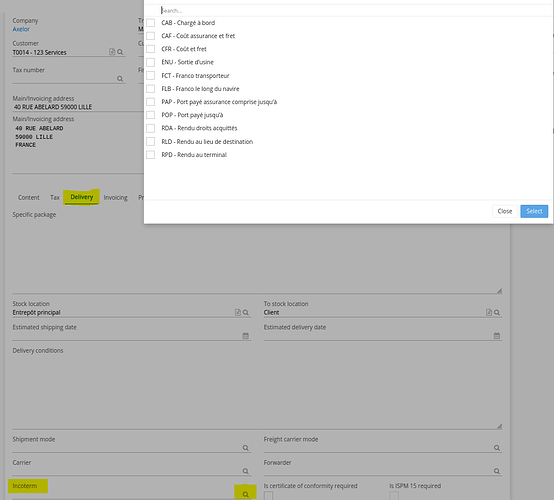Image resolution: width=554 pixels, height=500 pixels.
Task: Go to the Content tab
Action: click(29, 198)
